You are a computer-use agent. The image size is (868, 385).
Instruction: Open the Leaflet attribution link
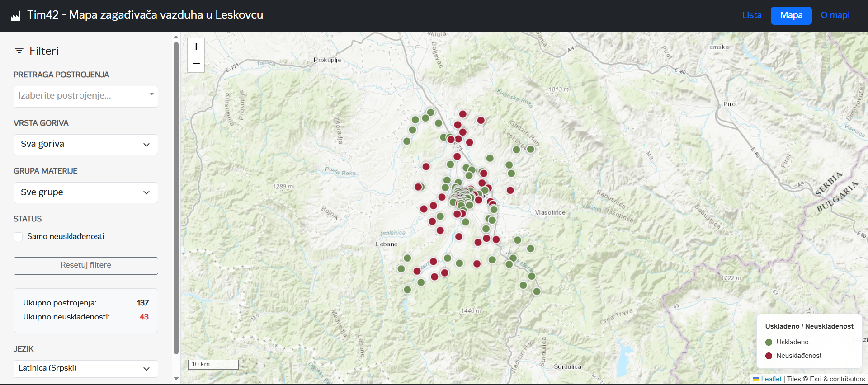pos(771,379)
